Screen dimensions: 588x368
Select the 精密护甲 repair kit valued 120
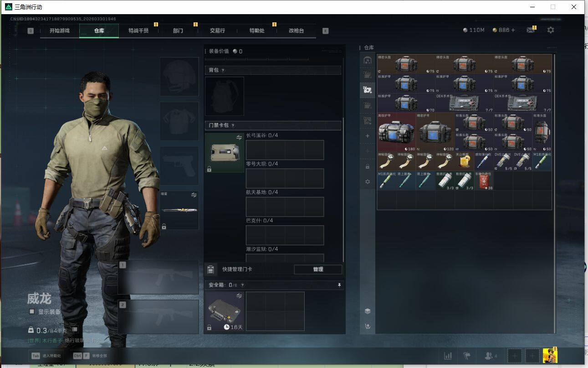pyautogui.click(x=435, y=132)
